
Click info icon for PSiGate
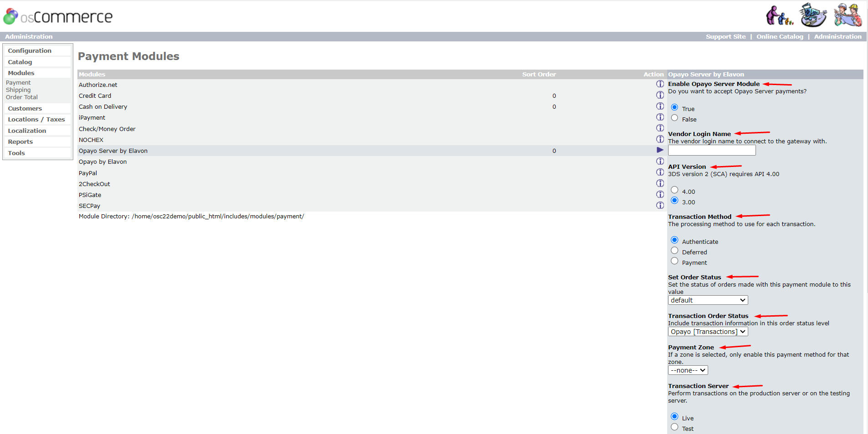(660, 194)
